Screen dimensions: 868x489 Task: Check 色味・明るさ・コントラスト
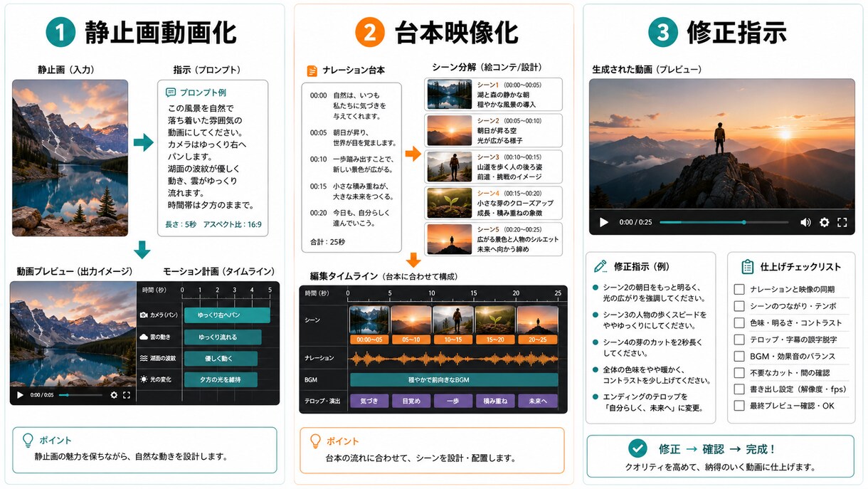(739, 322)
